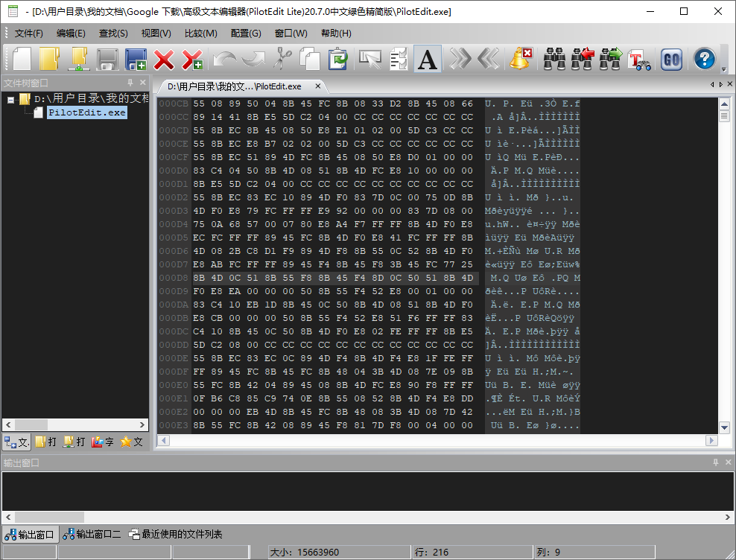Screen dimensions: 736x560
Task: Click the bell icon in the toolbar
Action: click(x=520, y=59)
